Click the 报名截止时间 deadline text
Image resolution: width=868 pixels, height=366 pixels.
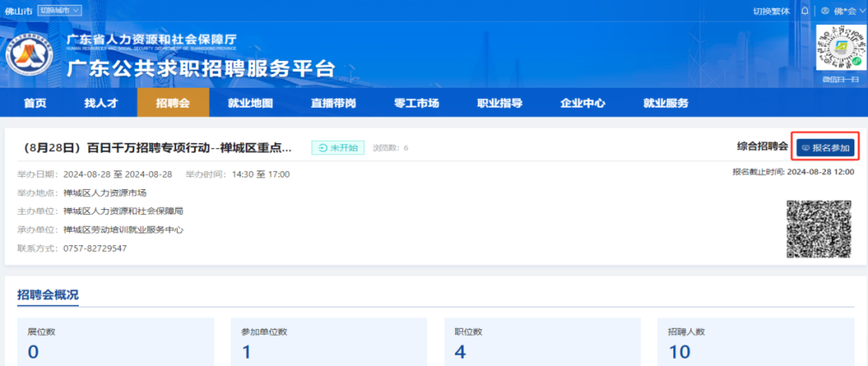(793, 172)
